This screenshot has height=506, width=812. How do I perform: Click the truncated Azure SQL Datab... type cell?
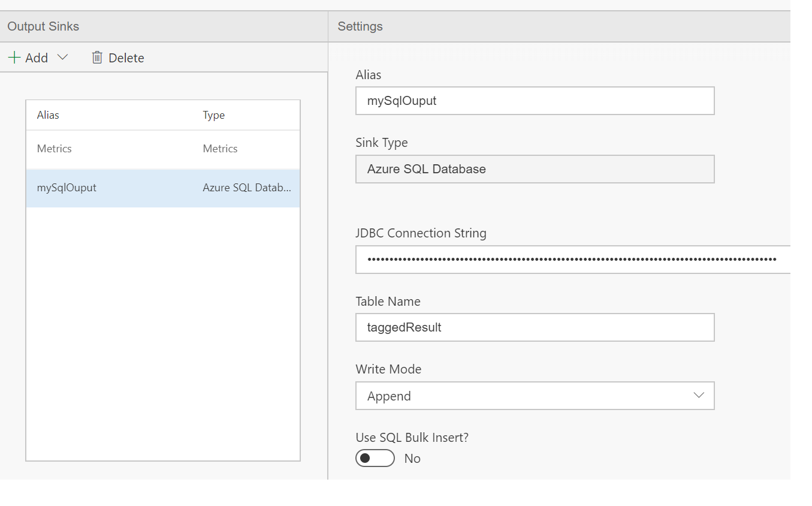tap(247, 188)
